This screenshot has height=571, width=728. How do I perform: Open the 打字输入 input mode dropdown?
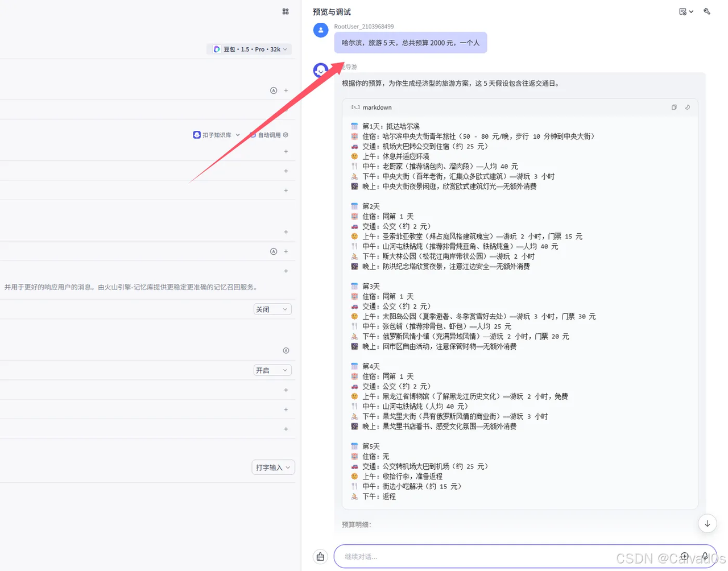[273, 467]
